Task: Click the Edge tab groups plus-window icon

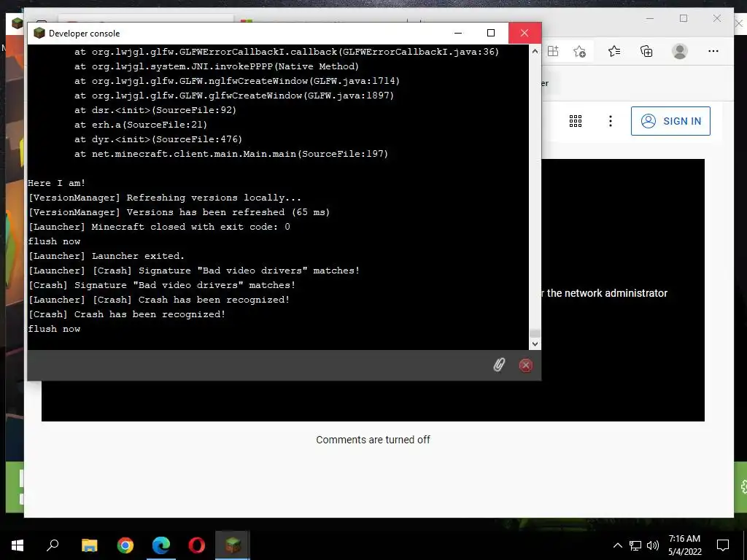Action: tap(553, 51)
